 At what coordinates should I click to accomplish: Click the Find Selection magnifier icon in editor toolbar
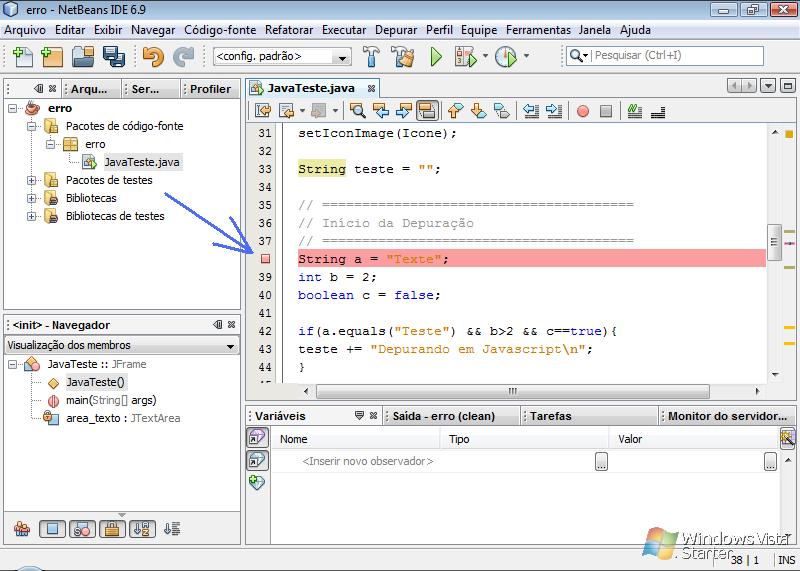357,111
